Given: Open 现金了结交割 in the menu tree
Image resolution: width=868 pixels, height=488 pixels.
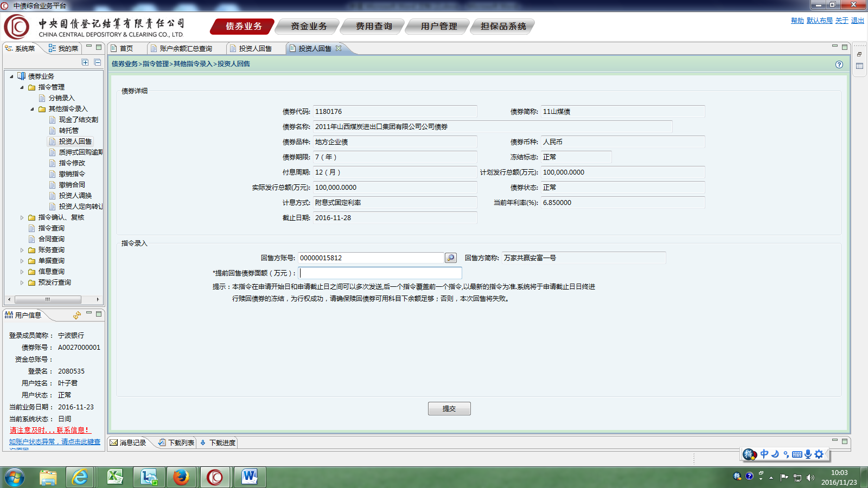Looking at the screenshot, I should [x=78, y=120].
